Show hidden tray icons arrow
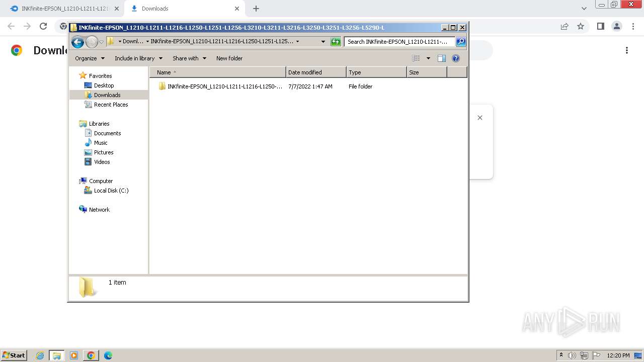Viewport: 644px width, 362px height. pyautogui.click(x=561, y=355)
